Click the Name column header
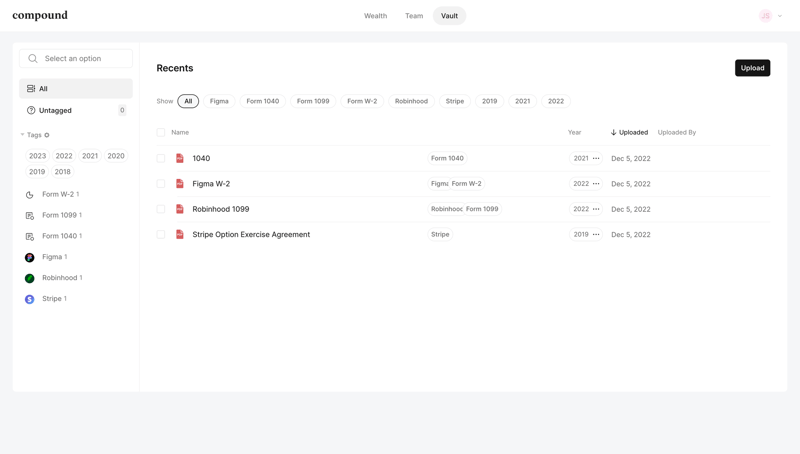 click(x=180, y=133)
